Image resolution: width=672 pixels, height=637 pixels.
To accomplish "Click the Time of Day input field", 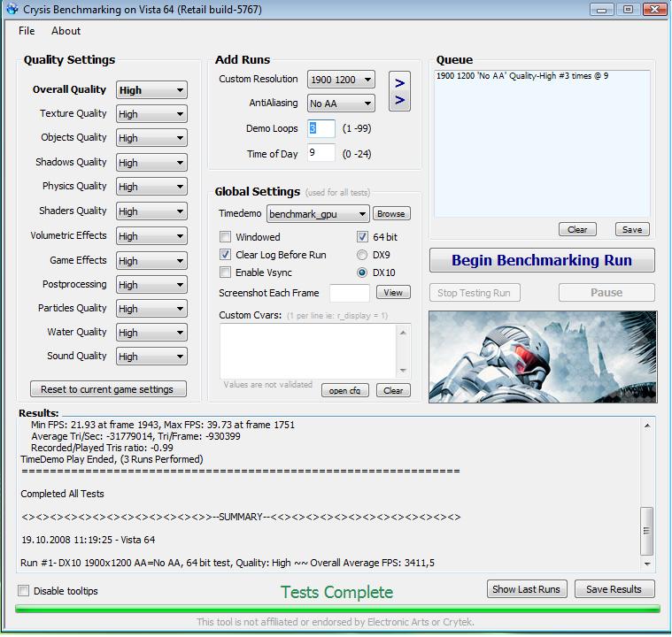I will coord(321,153).
